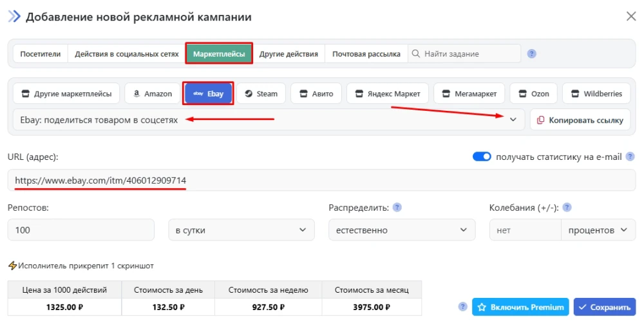Viewport: 644px width, 325px height.
Task: Select the Ebay marketplace button
Action: (208, 94)
